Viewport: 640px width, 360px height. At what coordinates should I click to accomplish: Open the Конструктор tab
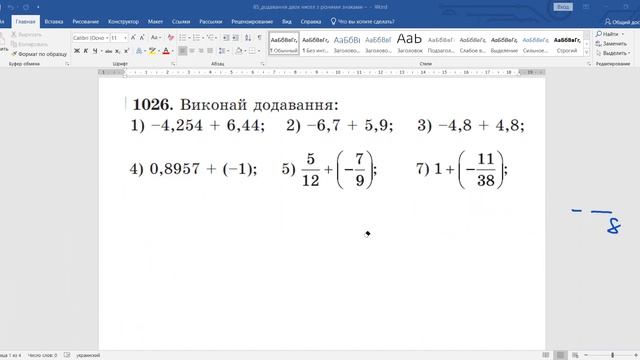pos(123,22)
